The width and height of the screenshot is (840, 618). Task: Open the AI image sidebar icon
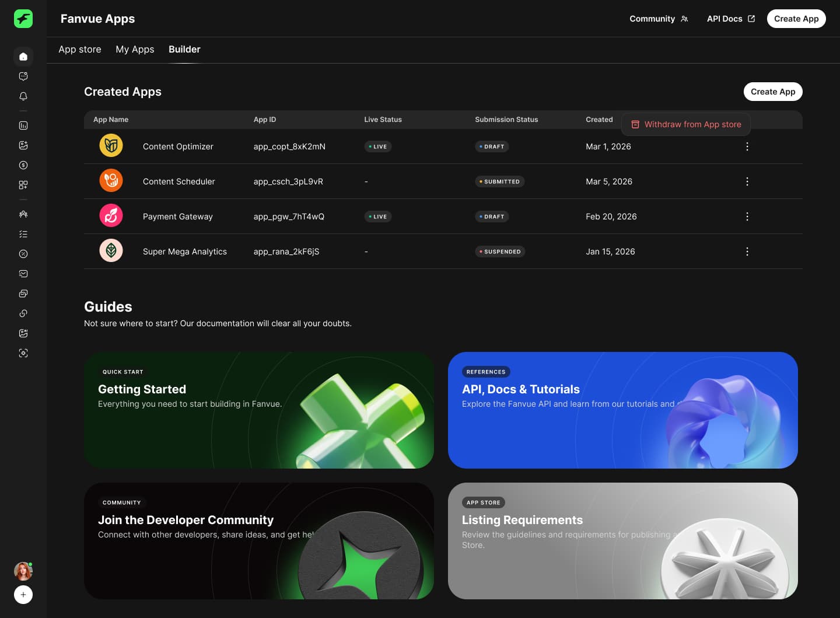click(23, 333)
